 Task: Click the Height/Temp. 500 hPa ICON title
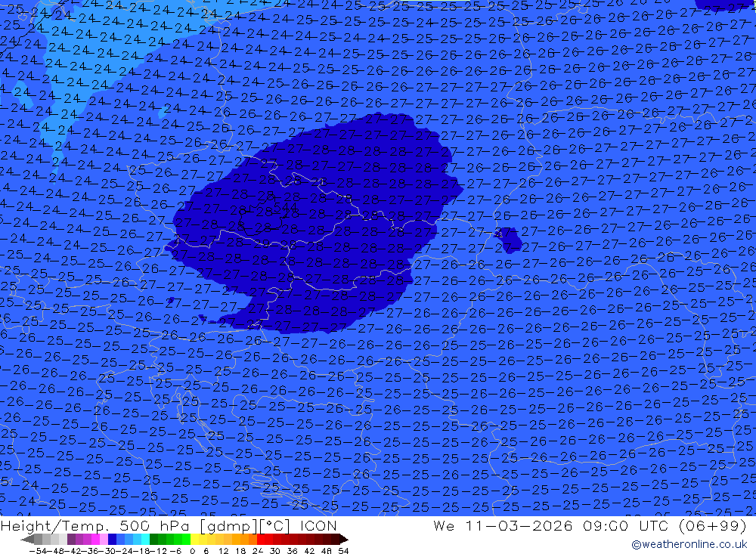[169, 525]
